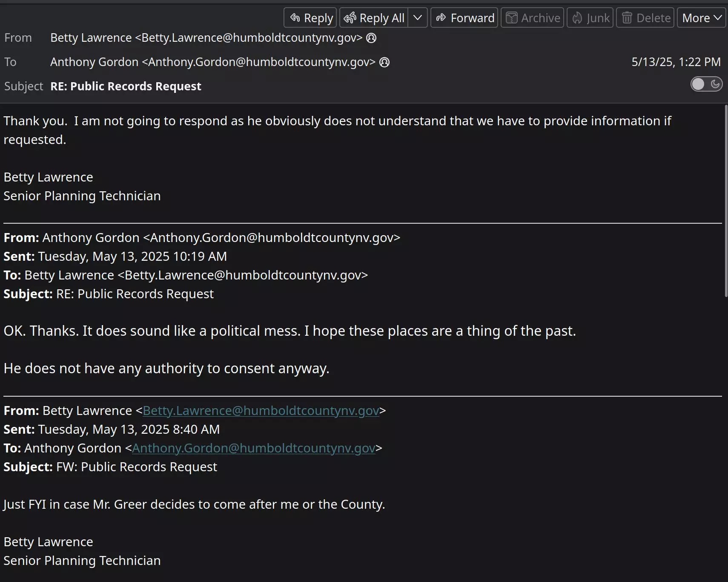
Task: Delete the current email
Action: (x=645, y=18)
